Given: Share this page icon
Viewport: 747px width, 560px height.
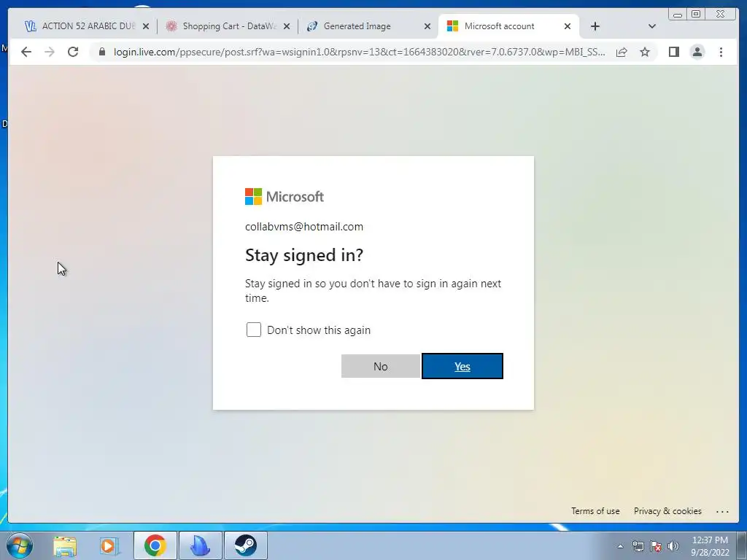Looking at the screenshot, I should [x=622, y=52].
